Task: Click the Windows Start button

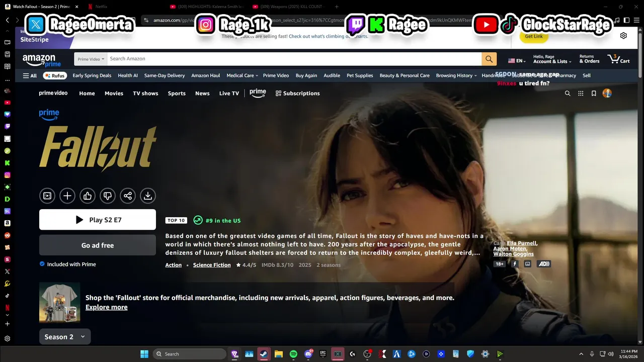Action: 144,354
